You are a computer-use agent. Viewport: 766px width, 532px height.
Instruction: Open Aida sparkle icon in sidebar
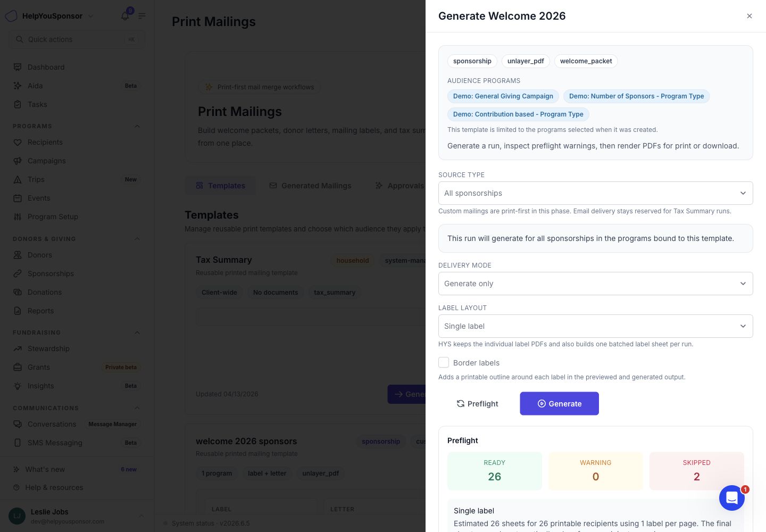click(x=18, y=86)
